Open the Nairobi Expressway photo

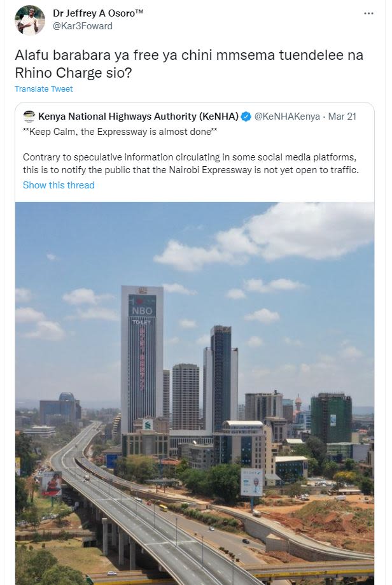pyautogui.click(x=195, y=393)
